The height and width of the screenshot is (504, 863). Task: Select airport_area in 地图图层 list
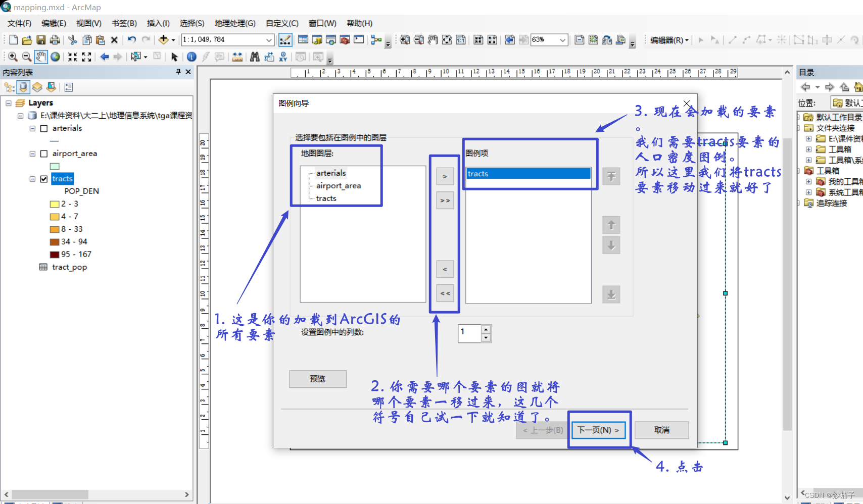tap(339, 186)
